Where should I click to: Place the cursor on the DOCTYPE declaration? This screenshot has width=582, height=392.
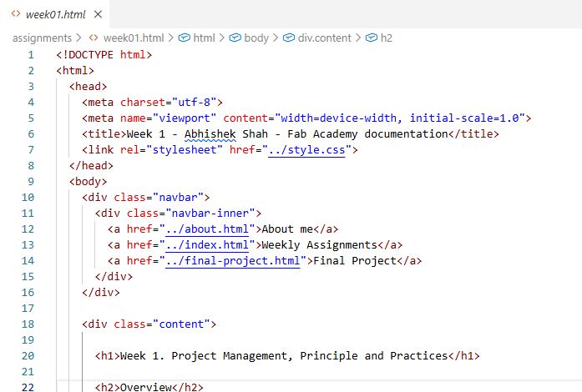tap(104, 55)
